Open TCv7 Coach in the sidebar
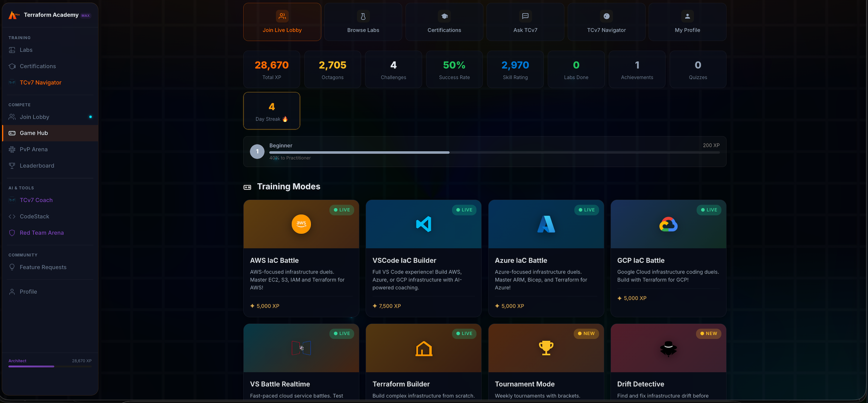 pos(50,200)
